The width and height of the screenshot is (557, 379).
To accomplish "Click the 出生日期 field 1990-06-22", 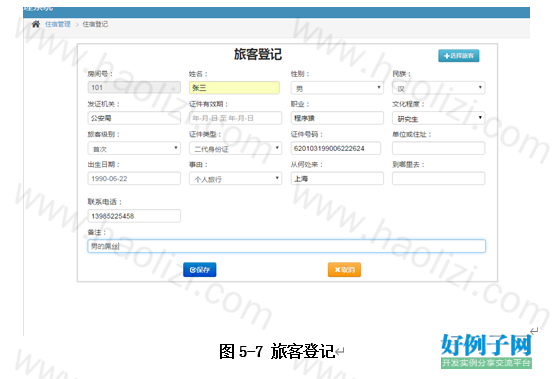I will [x=134, y=178].
